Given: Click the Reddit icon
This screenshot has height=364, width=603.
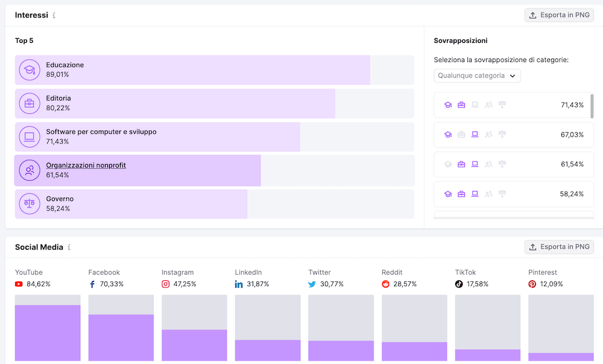Looking at the screenshot, I should 385,284.
